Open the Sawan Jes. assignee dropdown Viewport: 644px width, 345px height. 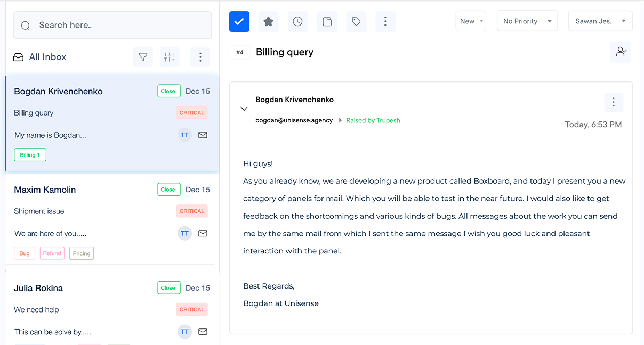(600, 21)
